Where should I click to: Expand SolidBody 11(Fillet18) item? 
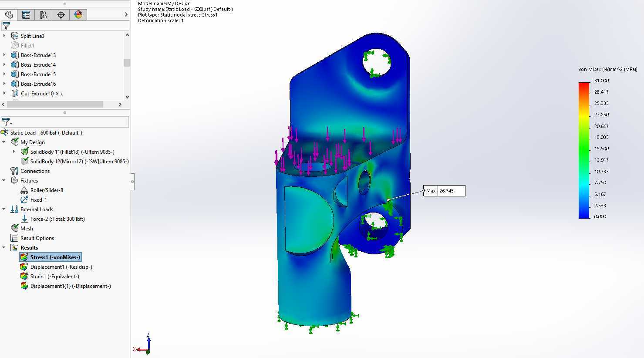click(x=13, y=152)
